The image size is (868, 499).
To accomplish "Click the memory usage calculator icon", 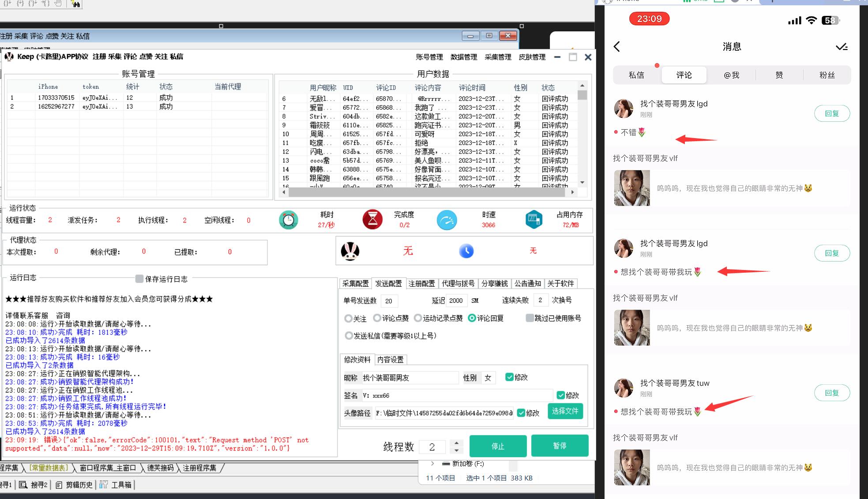I will [534, 220].
